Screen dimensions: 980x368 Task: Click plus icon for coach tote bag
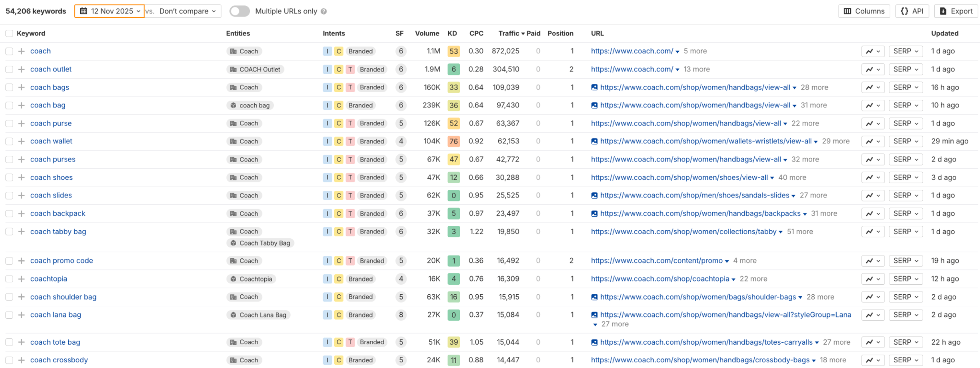tap(22, 342)
